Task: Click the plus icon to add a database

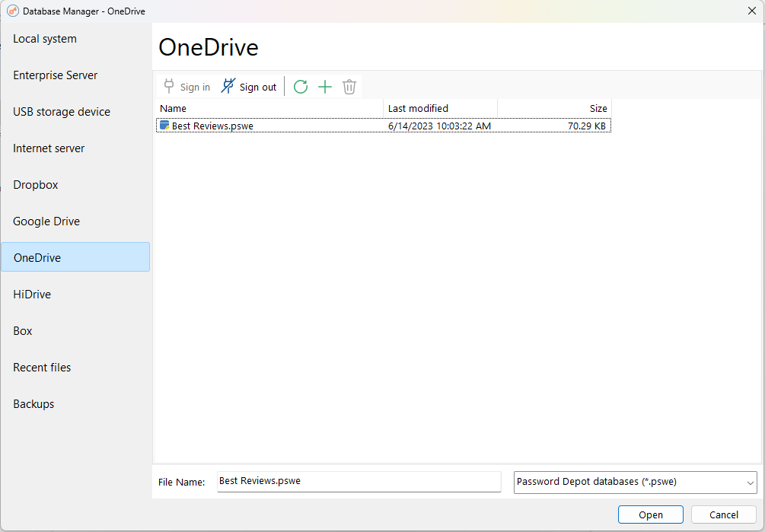Action: tap(325, 86)
